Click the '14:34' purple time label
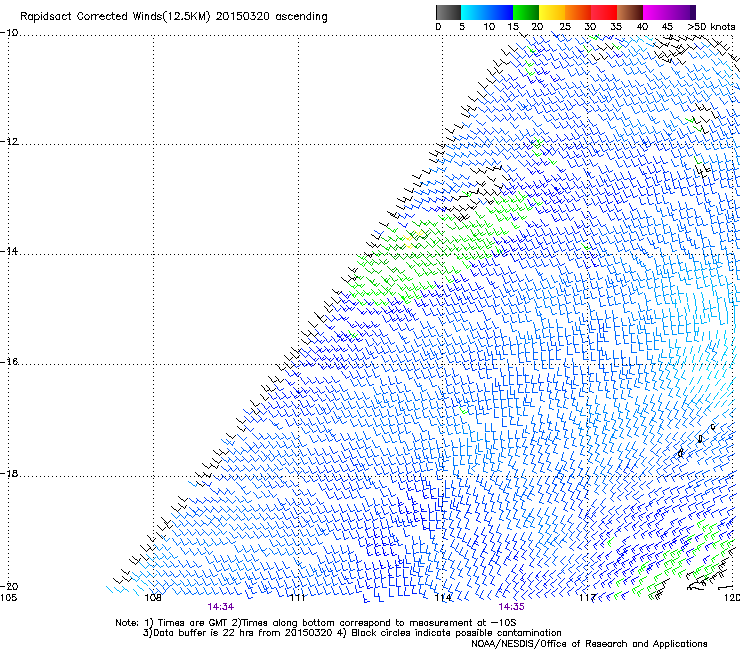Image resolution: width=740 pixels, height=650 pixels. pos(220,607)
